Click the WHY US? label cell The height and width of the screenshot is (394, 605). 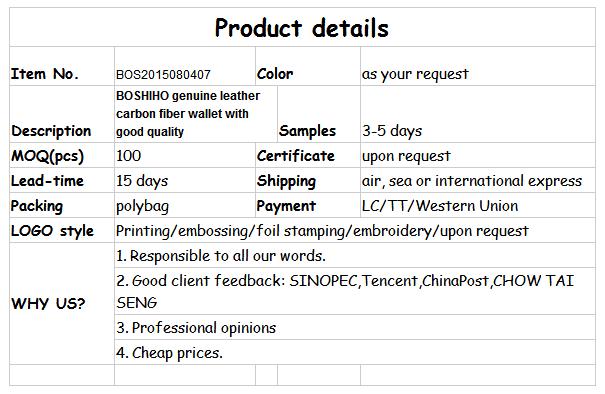pyautogui.click(x=62, y=304)
